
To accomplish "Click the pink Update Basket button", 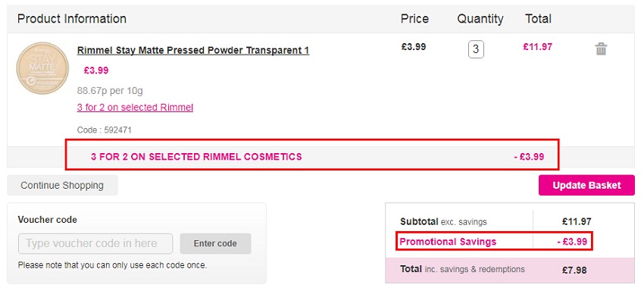I will coord(586,186).
